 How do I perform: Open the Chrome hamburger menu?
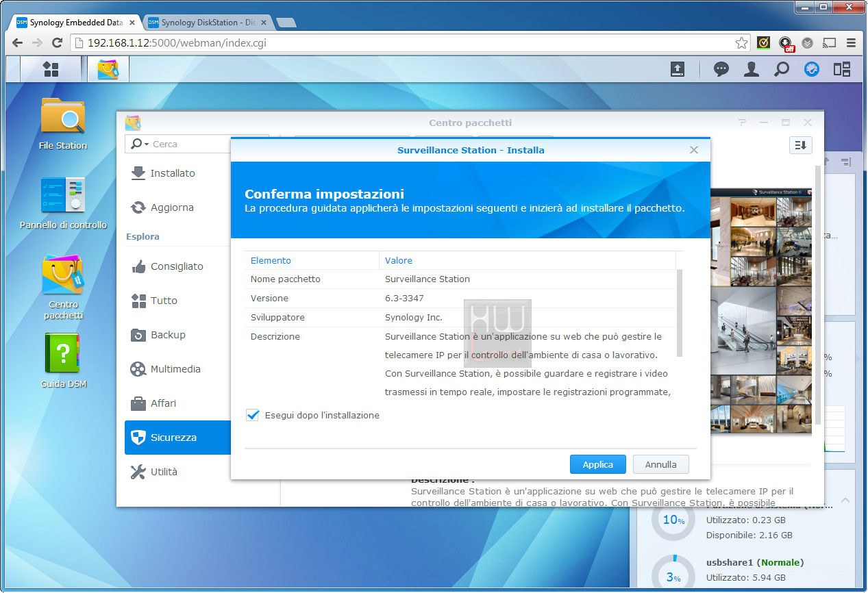(851, 43)
